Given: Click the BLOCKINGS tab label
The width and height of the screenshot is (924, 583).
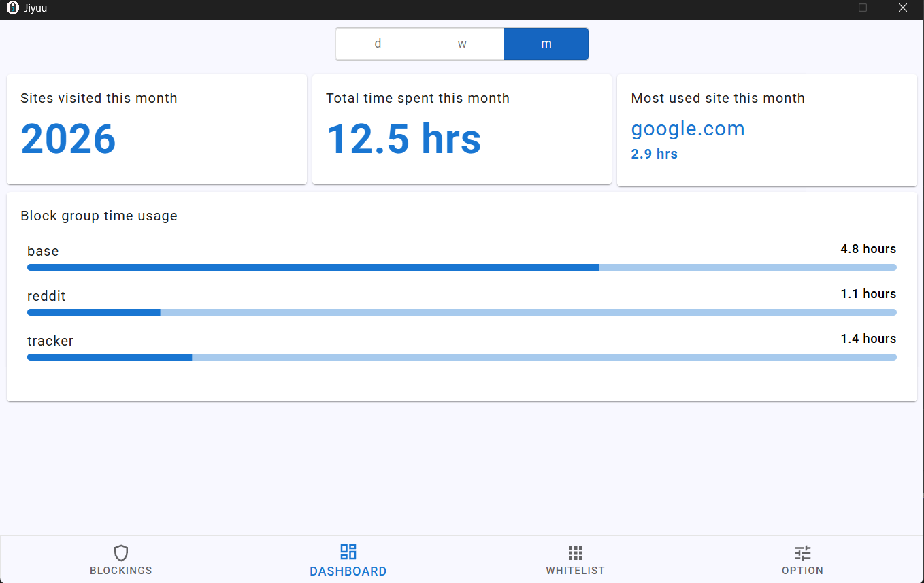Looking at the screenshot, I should tap(121, 571).
